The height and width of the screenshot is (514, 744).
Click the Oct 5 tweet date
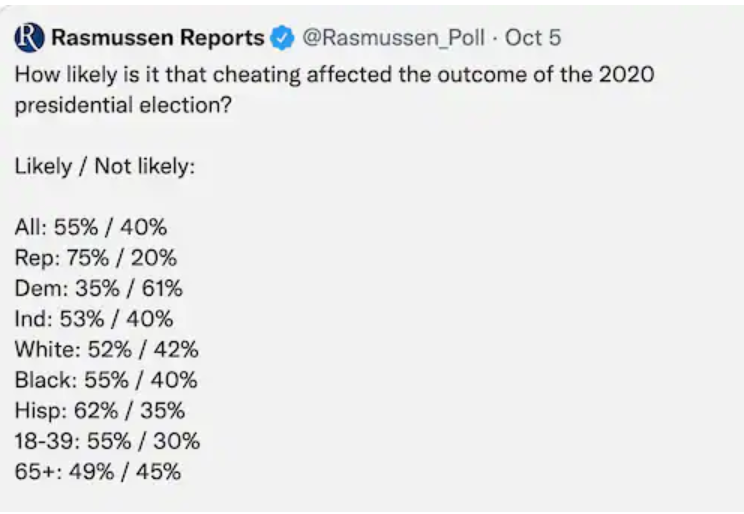(x=533, y=39)
